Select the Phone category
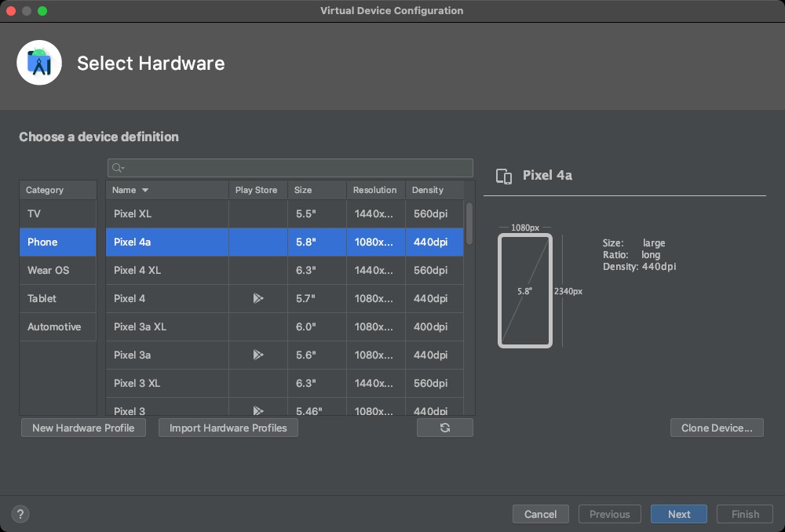 tap(57, 242)
